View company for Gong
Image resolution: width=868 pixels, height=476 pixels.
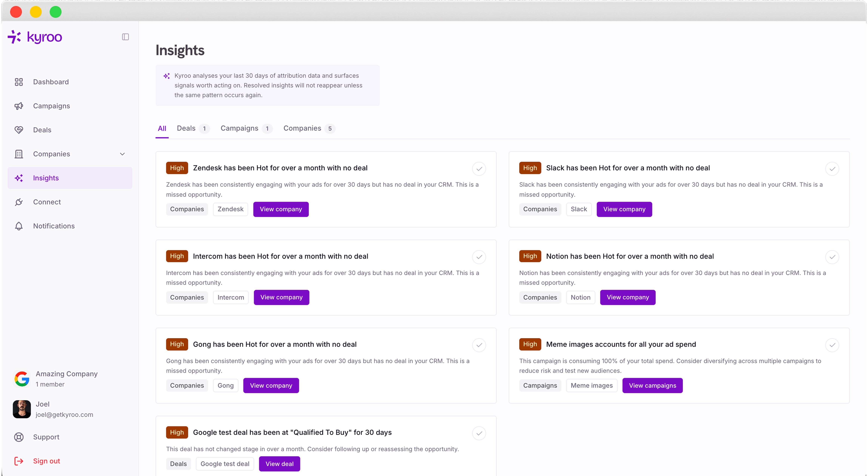(x=271, y=385)
